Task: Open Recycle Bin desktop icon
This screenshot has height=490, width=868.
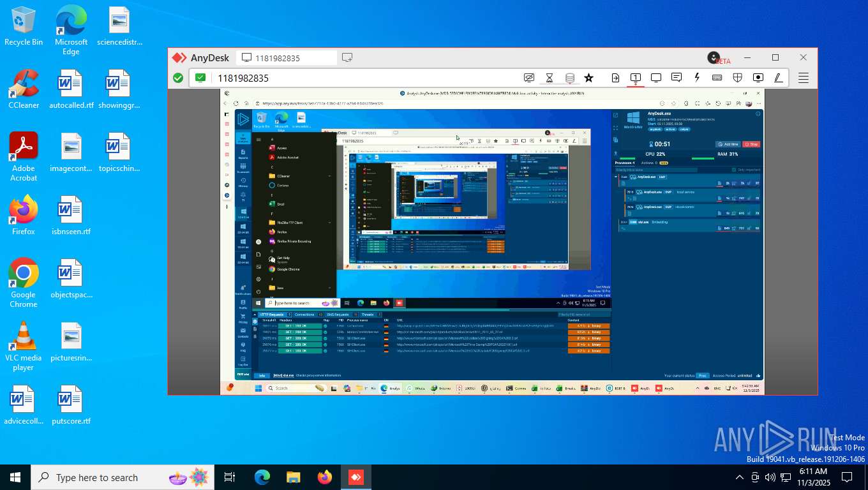Action: coord(24,26)
